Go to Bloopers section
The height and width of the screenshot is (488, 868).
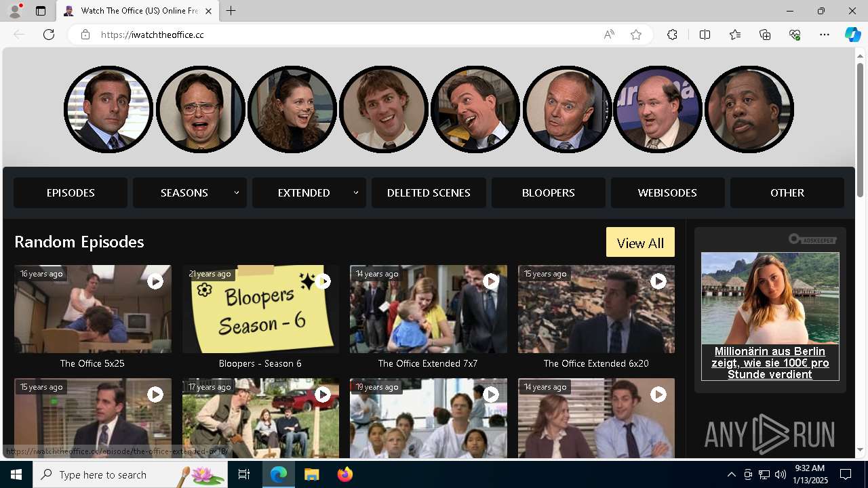[549, 192]
